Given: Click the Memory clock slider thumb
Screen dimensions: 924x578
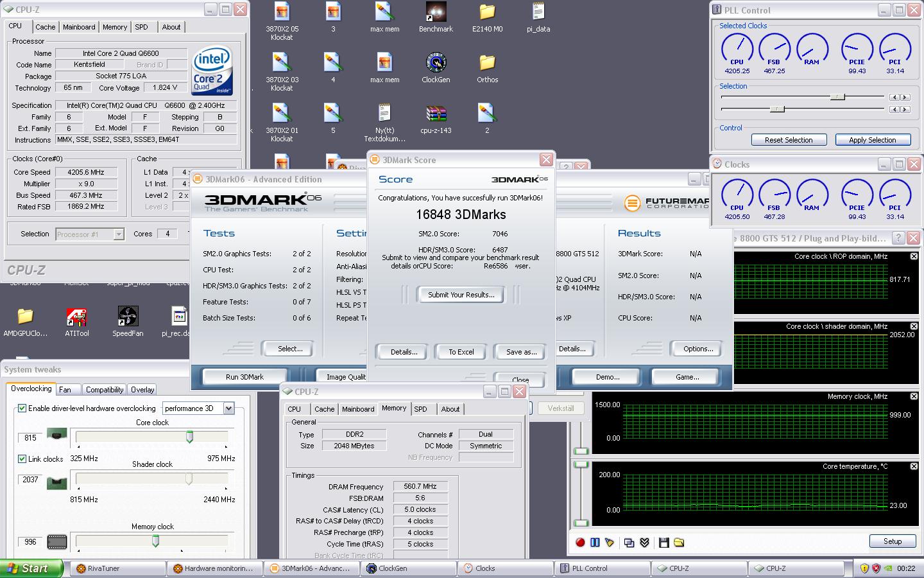Looking at the screenshot, I should 155,541.
